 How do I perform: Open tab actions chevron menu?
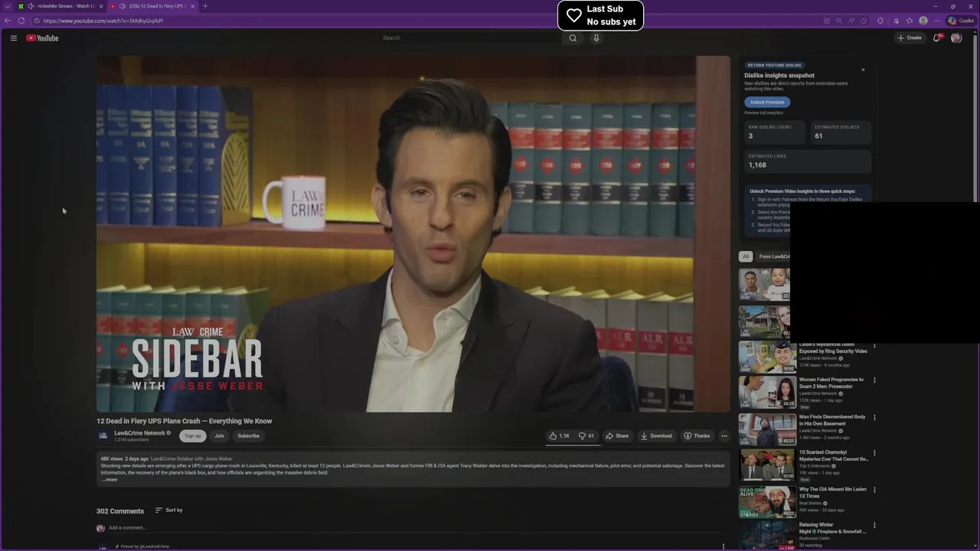click(8, 6)
